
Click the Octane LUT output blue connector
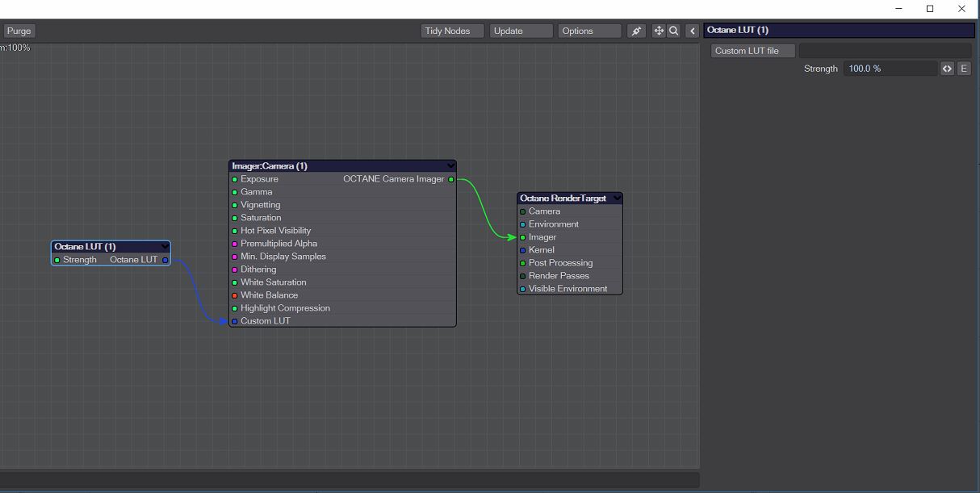pos(165,260)
